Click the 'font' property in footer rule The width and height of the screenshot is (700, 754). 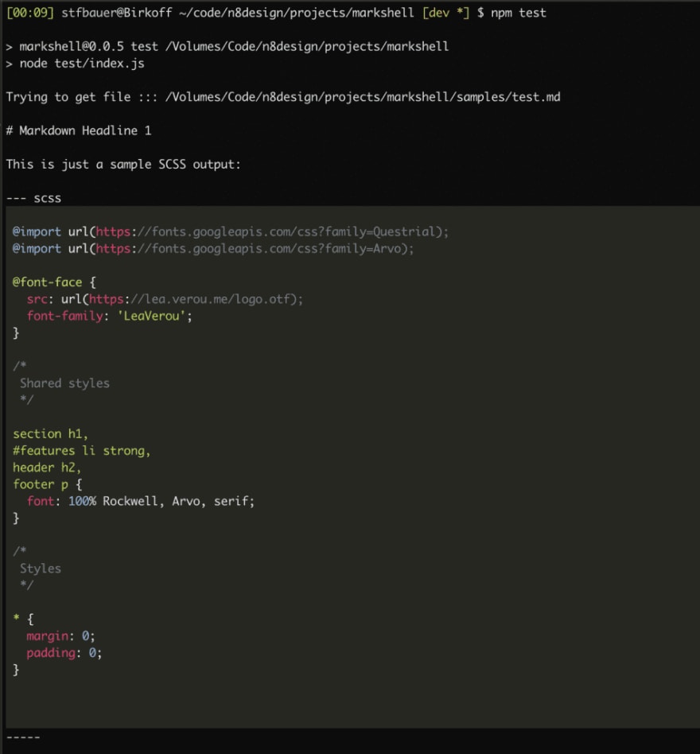pyautogui.click(x=41, y=501)
